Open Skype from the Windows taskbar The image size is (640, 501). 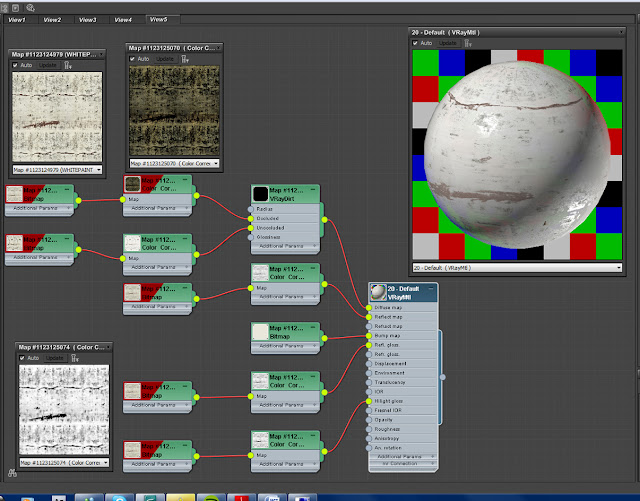click(120, 497)
